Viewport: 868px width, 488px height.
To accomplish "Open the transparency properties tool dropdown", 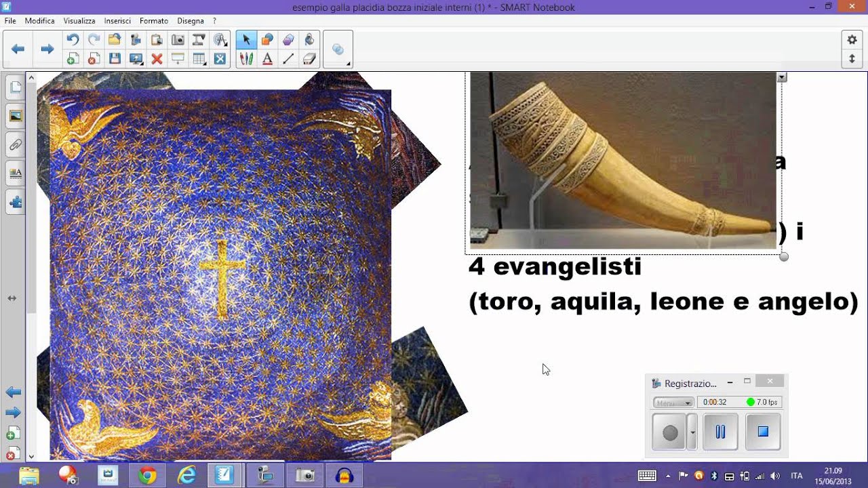I will tap(338, 49).
